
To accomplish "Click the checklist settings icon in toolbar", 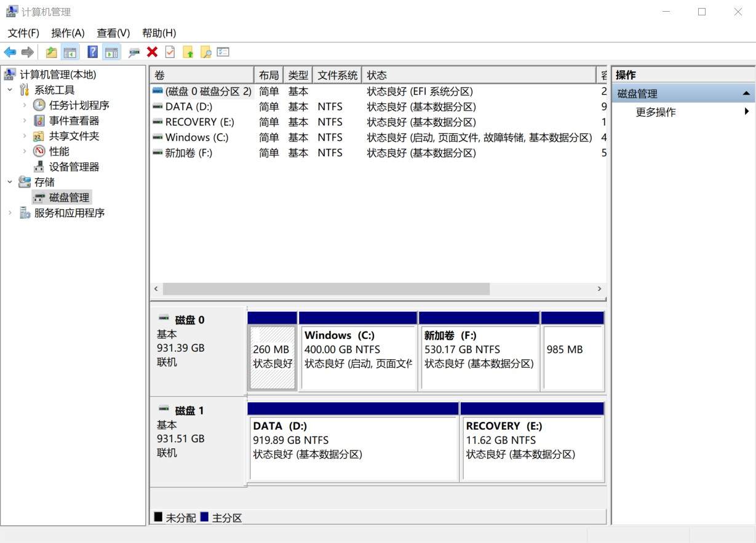I will pos(223,52).
